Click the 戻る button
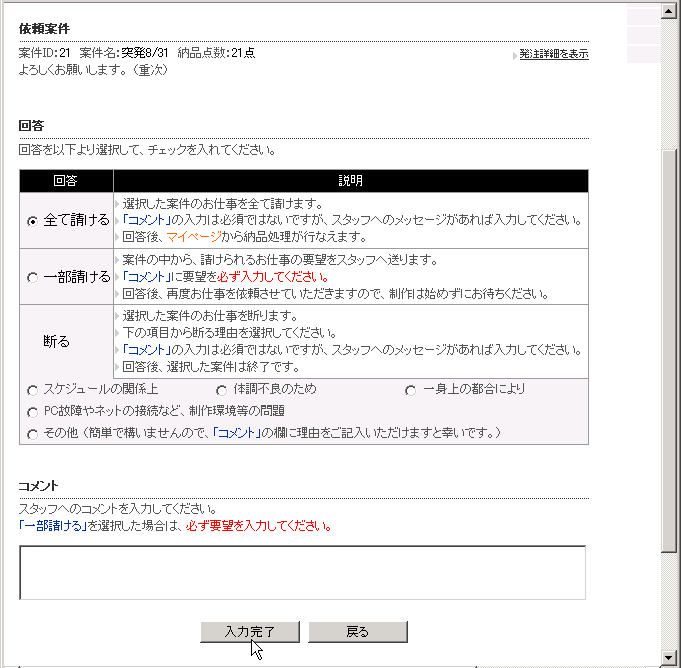The height and width of the screenshot is (668, 681). point(357,632)
